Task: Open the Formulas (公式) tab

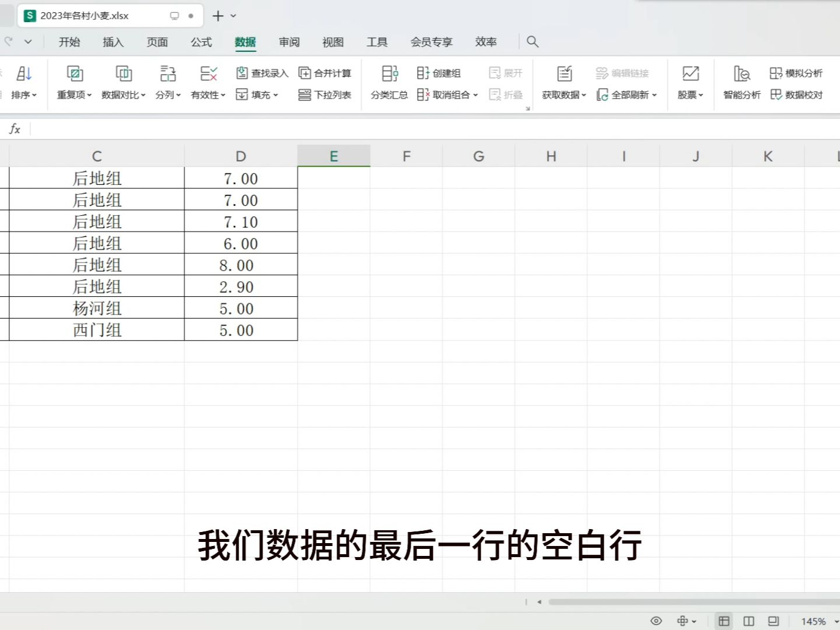Action: coord(201,41)
